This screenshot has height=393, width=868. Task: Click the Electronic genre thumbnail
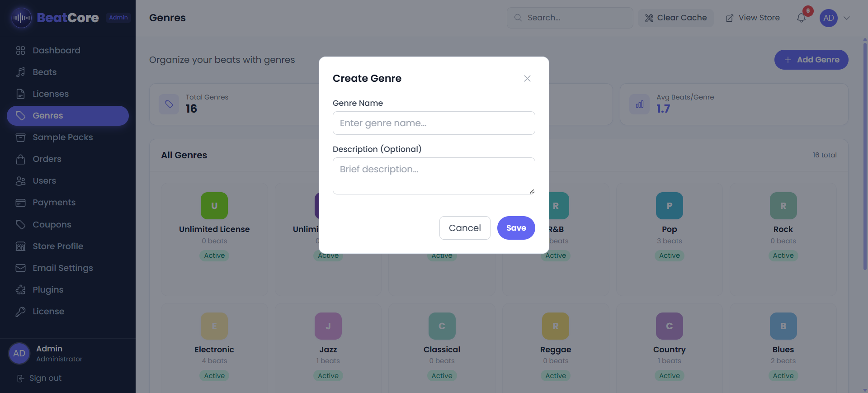click(214, 326)
